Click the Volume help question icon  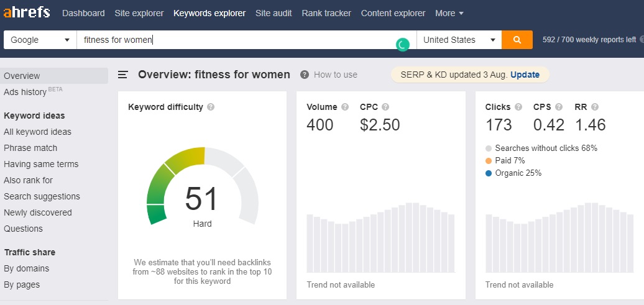click(x=345, y=107)
